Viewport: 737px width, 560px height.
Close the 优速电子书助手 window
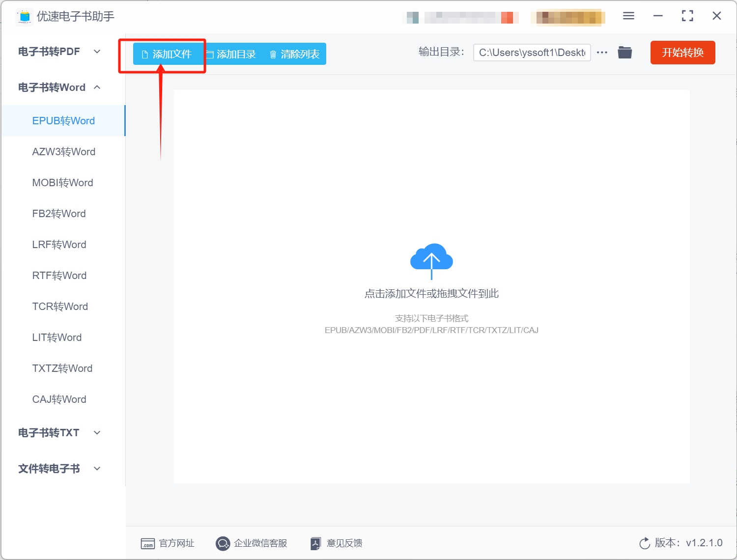[x=717, y=16]
